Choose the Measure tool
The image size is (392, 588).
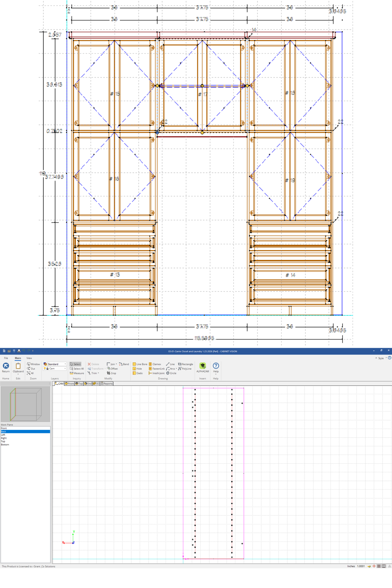(x=77, y=373)
